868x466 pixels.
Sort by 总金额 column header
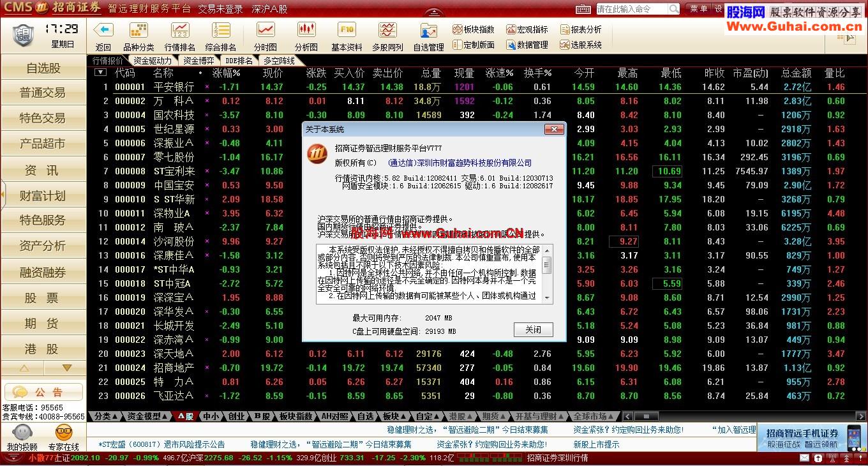pyautogui.click(x=796, y=73)
